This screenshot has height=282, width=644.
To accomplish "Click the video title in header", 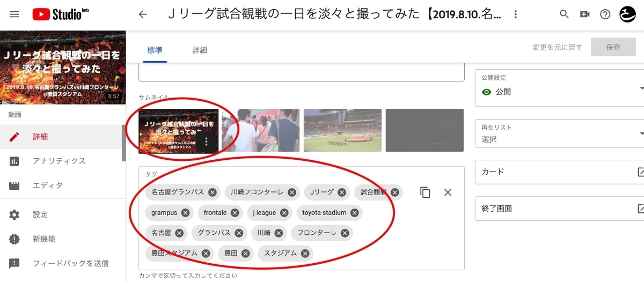I will click(x=335, y=14).
